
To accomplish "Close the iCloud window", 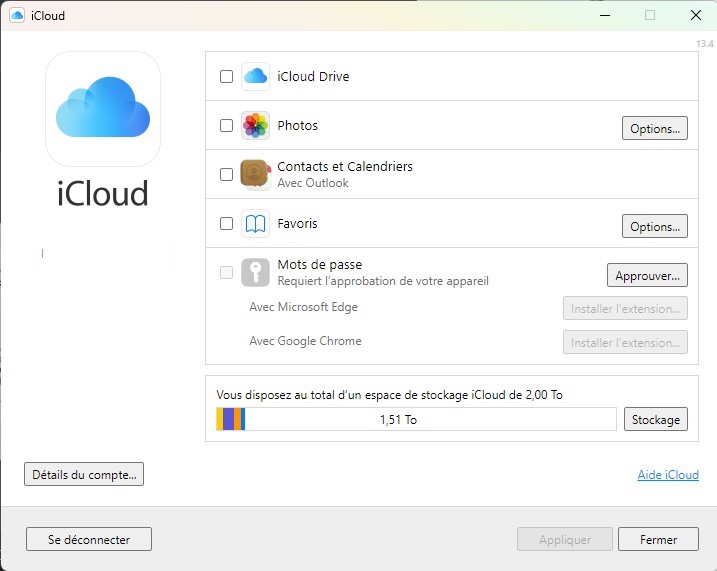I will [696, 16].
